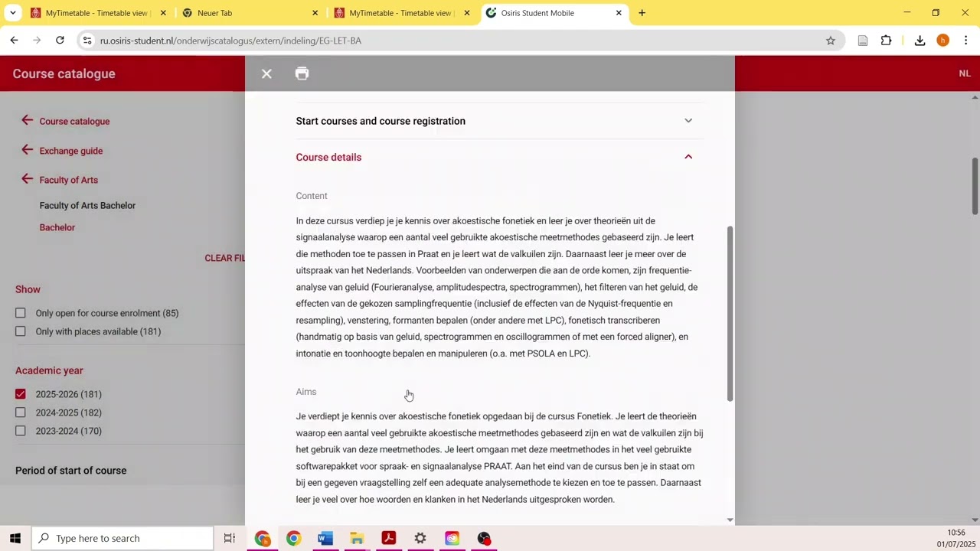Open the browser tab search dropdown
Screen dimensions: 980x551
coord(12,13)
